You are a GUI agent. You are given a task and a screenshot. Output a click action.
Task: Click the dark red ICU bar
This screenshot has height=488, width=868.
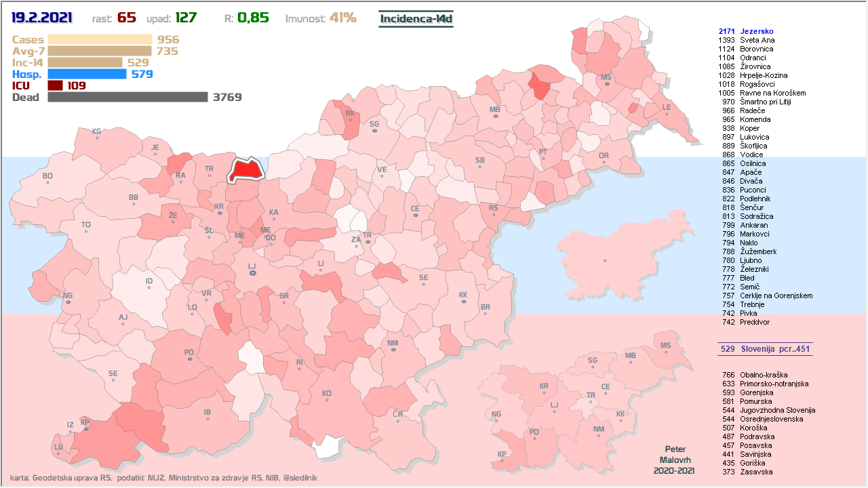click(55, 85)
